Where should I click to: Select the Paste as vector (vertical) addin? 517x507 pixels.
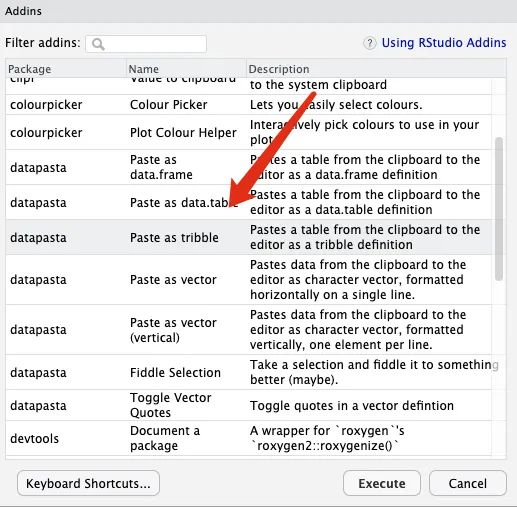(x=248, y=330)
